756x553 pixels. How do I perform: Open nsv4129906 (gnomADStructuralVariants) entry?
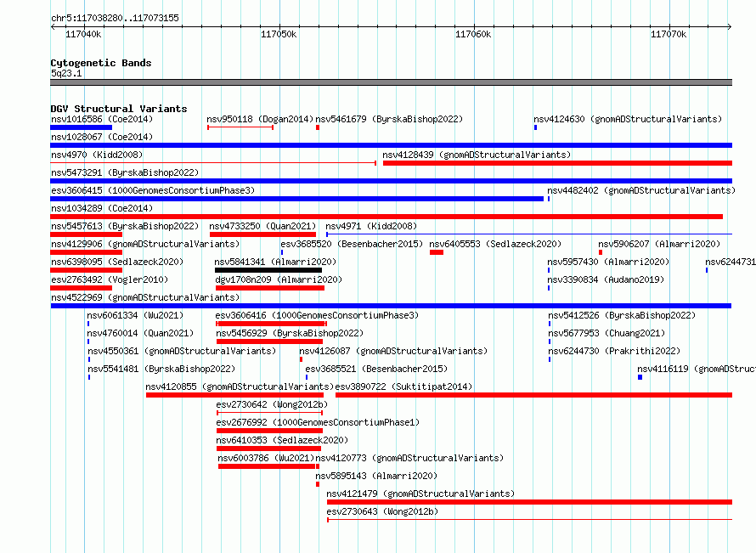point(145,244)
